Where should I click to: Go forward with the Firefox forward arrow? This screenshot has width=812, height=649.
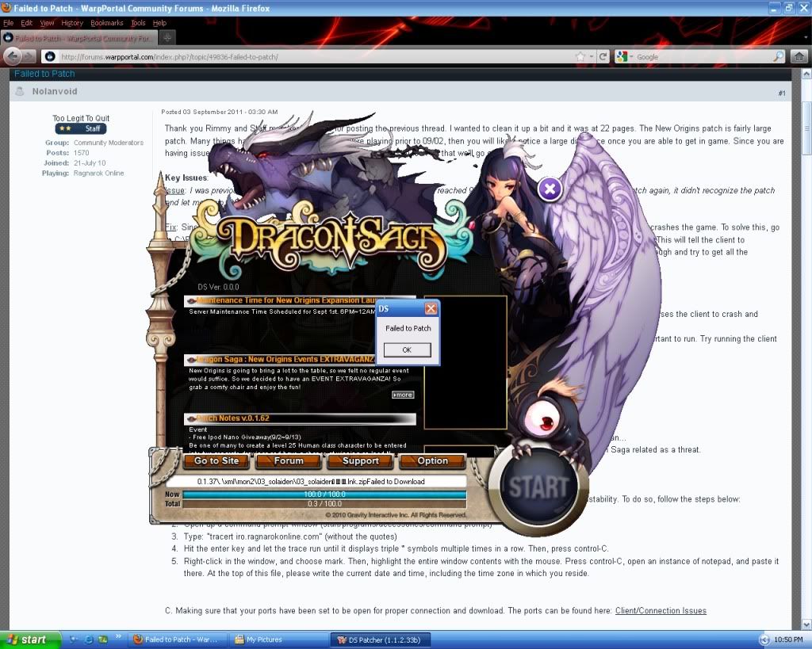[x=29, y=56]
